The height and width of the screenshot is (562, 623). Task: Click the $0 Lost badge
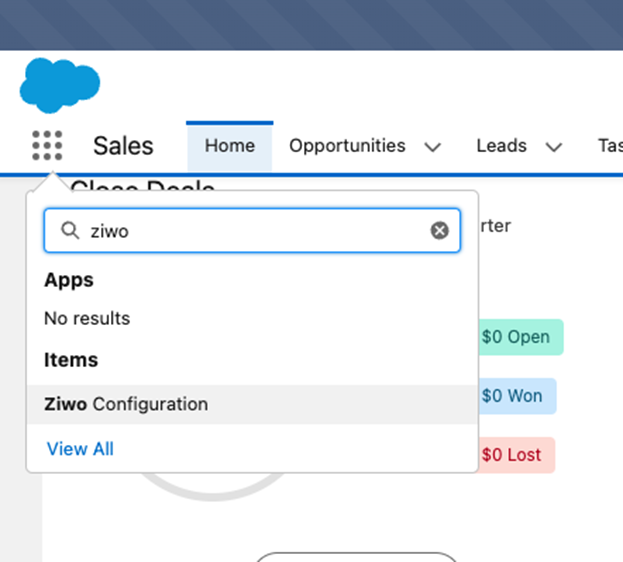516,455
